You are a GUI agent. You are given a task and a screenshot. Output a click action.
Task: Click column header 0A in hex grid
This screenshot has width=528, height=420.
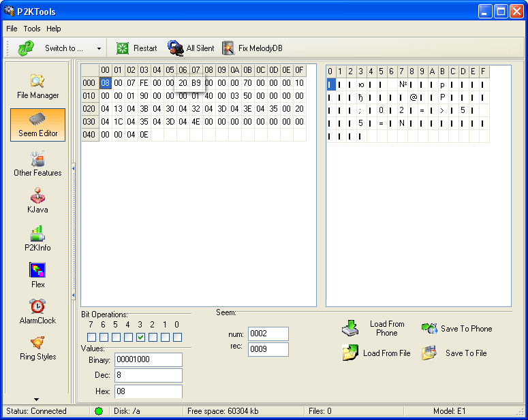[x=234, y=70]
